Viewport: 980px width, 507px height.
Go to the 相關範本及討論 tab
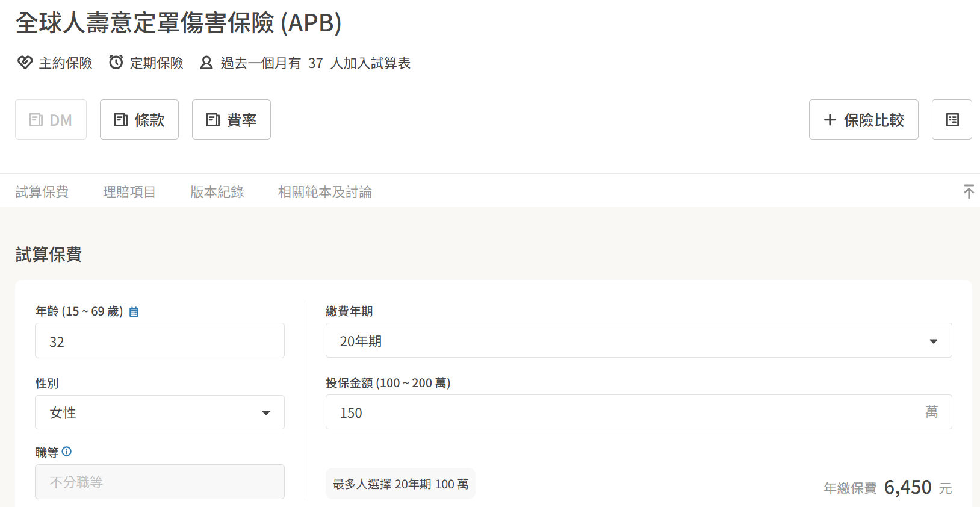point(324,192)
